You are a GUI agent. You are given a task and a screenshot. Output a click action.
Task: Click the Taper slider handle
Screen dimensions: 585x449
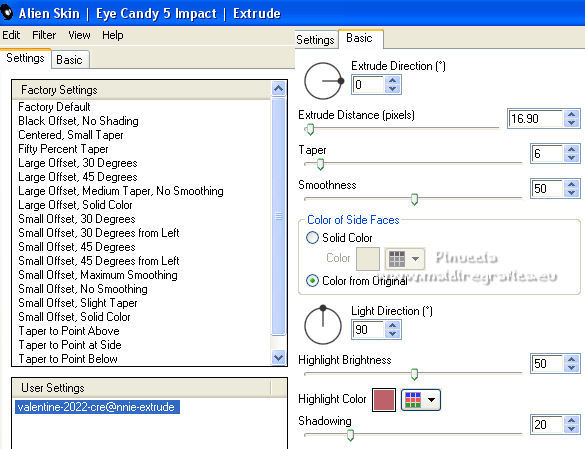pyautogui.click(x=320, y=164)
